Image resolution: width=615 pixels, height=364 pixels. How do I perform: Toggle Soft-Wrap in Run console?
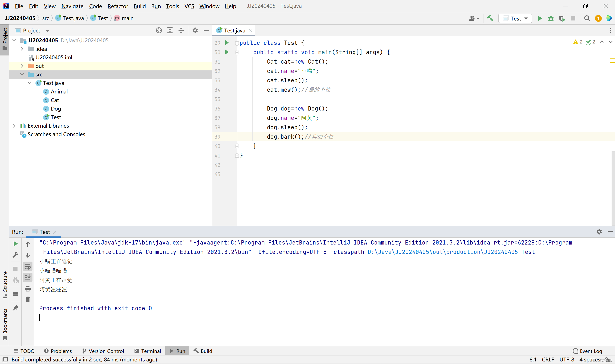[28, 266]
